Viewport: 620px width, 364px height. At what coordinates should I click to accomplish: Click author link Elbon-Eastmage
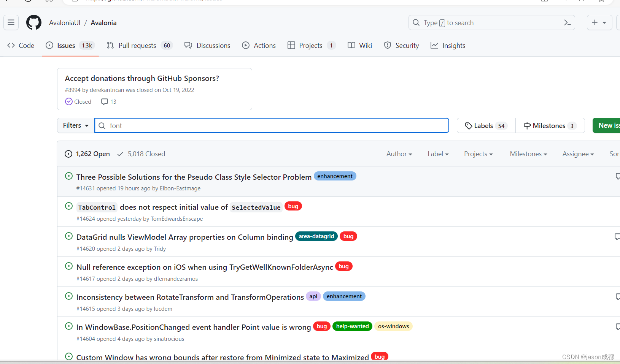[180, 188]
